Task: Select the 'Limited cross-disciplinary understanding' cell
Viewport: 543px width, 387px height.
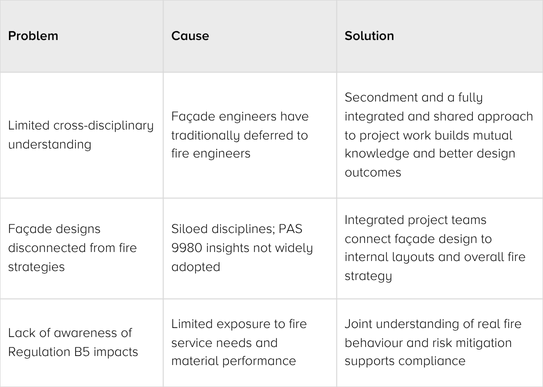Action: click(x=82, y=135)
